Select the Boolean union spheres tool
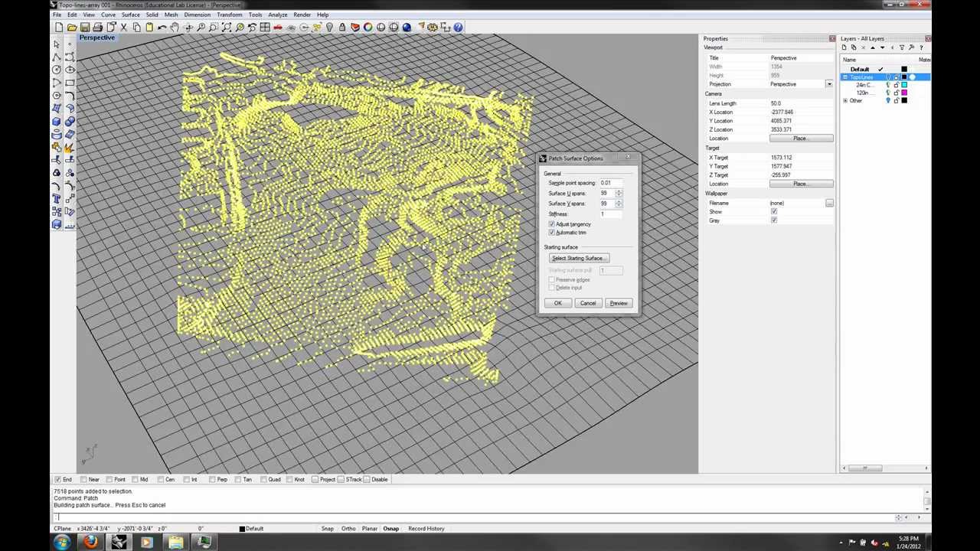Viewport: 980px width, 551px height. tap(70, 122)
